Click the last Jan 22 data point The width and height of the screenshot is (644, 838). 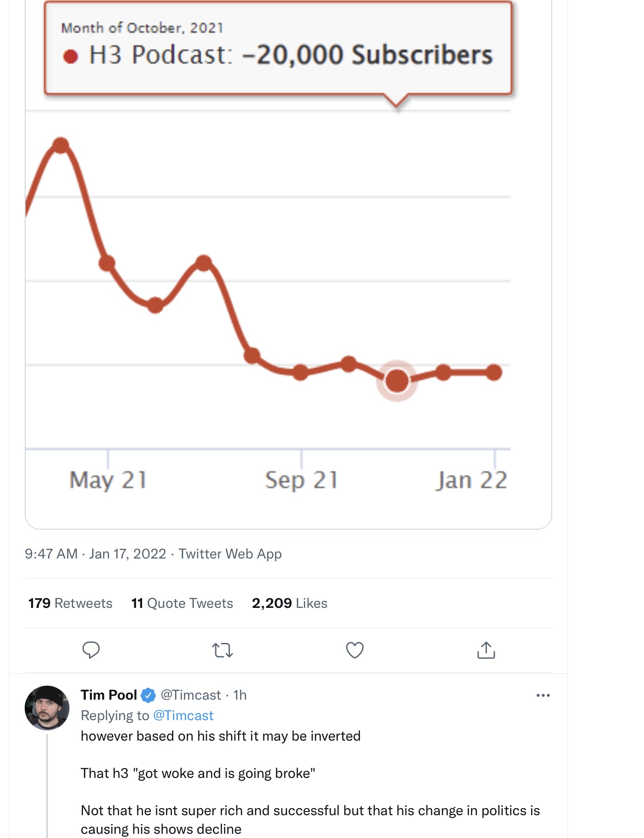pyautogui.click(x=493, y=372)
